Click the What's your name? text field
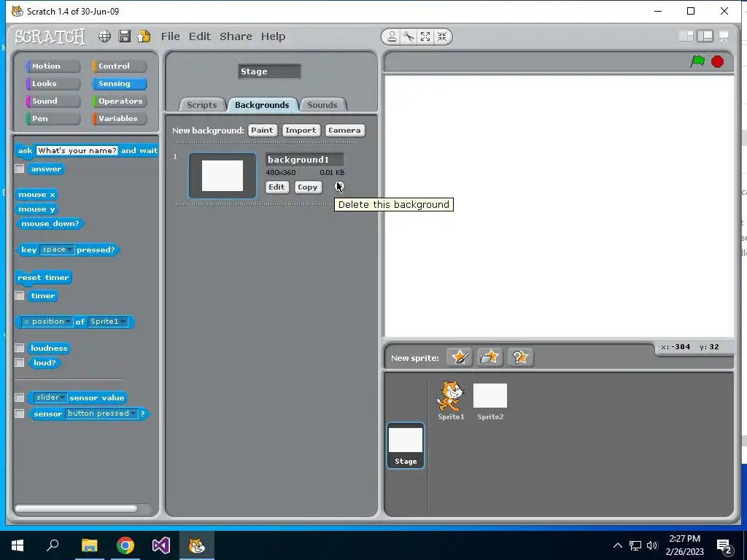The image size is (747, 560). (77, 150)
